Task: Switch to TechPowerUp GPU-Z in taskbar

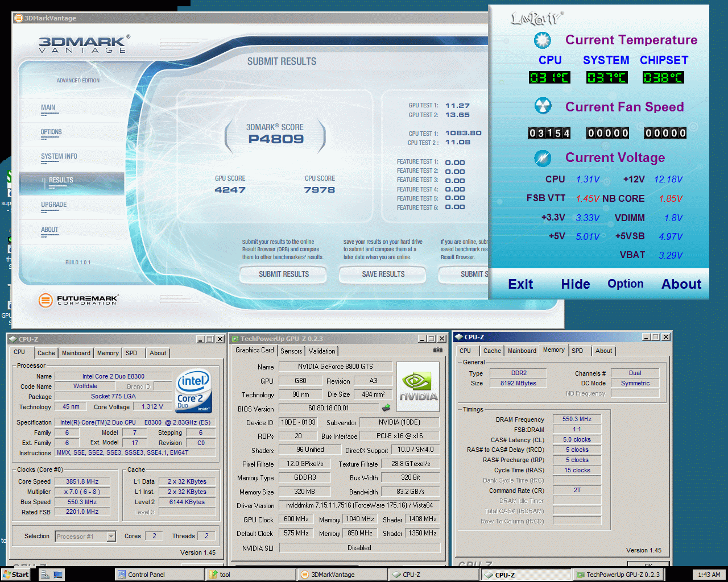Action: click(617, 575)
